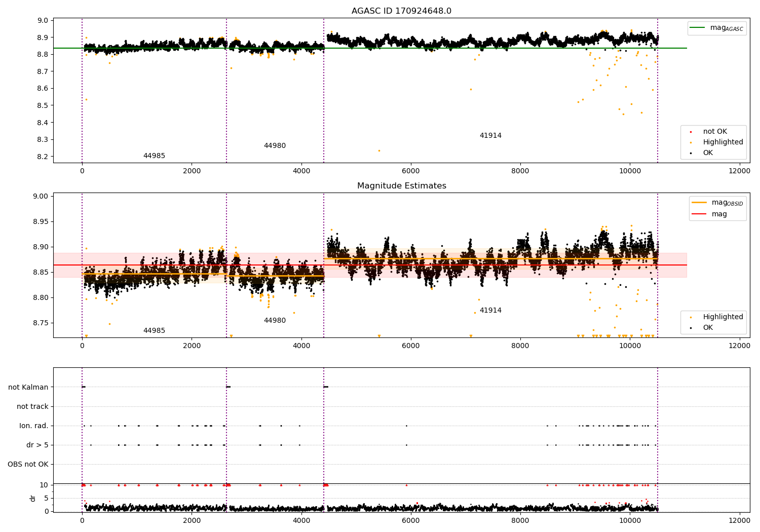Select the mag OBSID legend entry

[717, 203]
